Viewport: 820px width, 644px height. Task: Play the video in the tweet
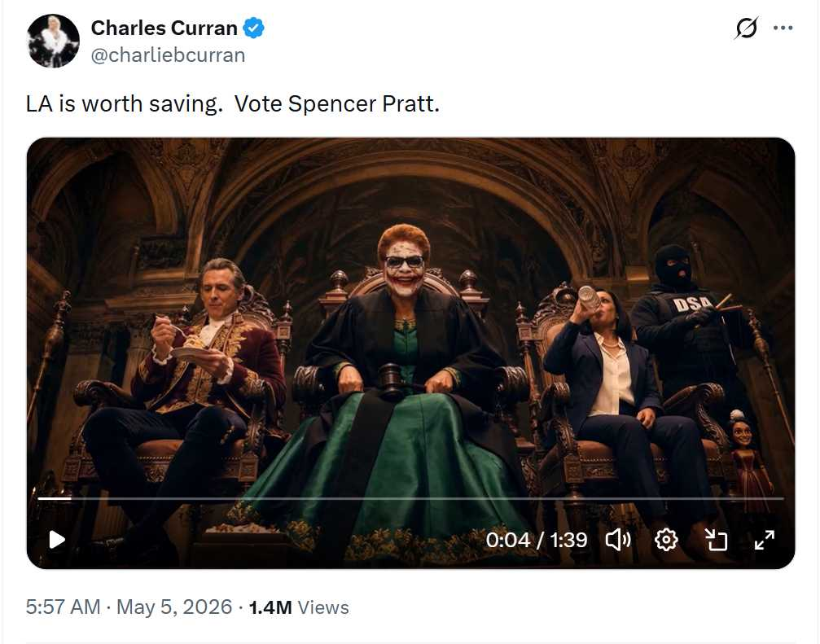pos(56,540)
